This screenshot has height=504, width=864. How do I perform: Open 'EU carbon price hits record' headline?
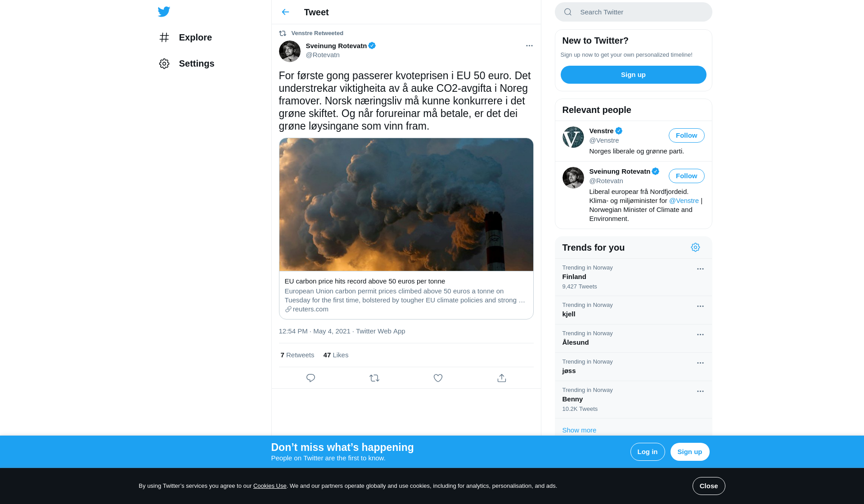364,281
